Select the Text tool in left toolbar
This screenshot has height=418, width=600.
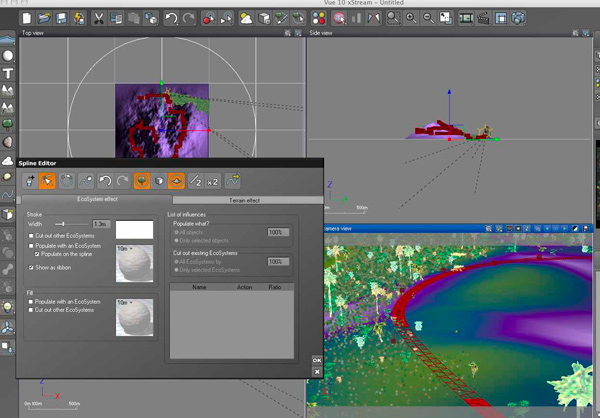click(9, 73)
